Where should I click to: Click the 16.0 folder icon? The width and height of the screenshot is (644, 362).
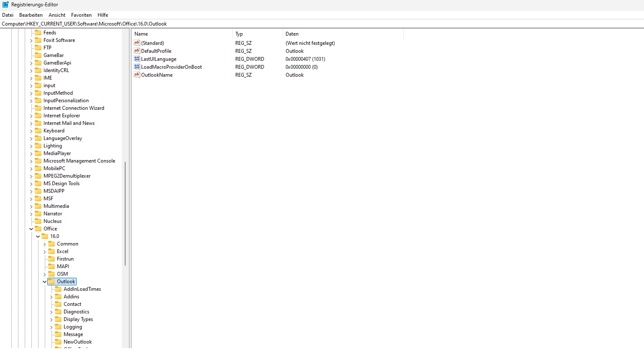click(x=45, y=236)
